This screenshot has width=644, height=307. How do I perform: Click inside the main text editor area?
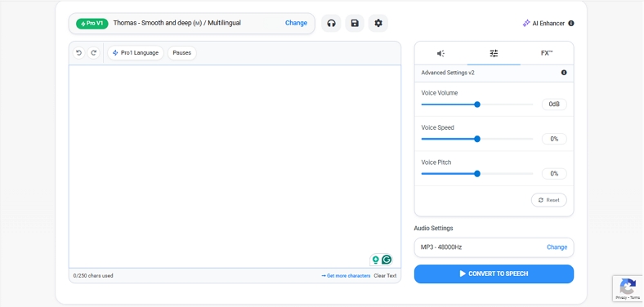235,167
